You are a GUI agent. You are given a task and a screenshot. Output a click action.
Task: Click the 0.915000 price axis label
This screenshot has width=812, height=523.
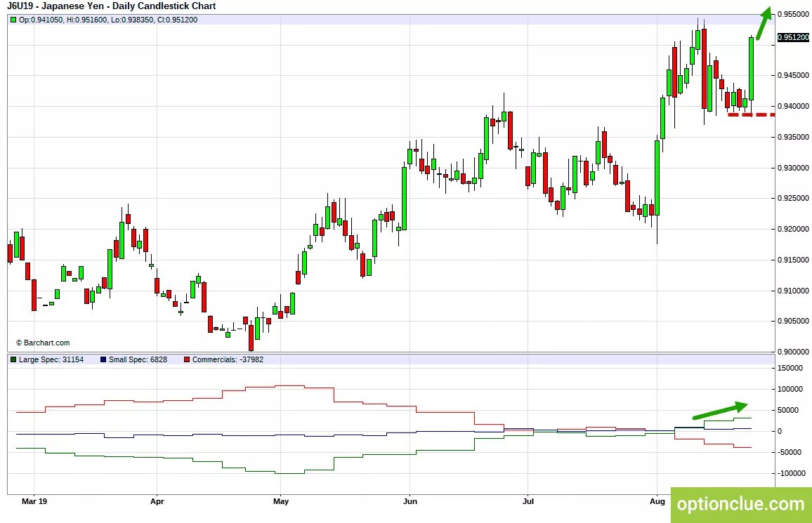coord(793,260)
